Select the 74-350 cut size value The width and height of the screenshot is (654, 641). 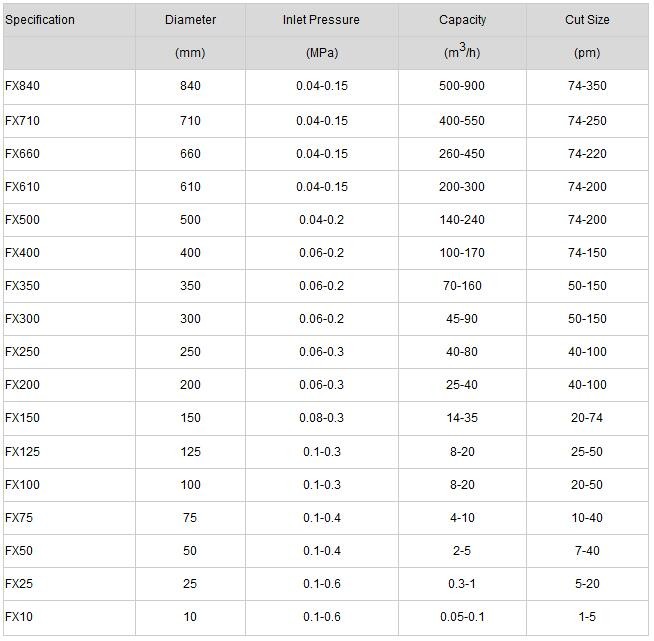coord(587,86)
